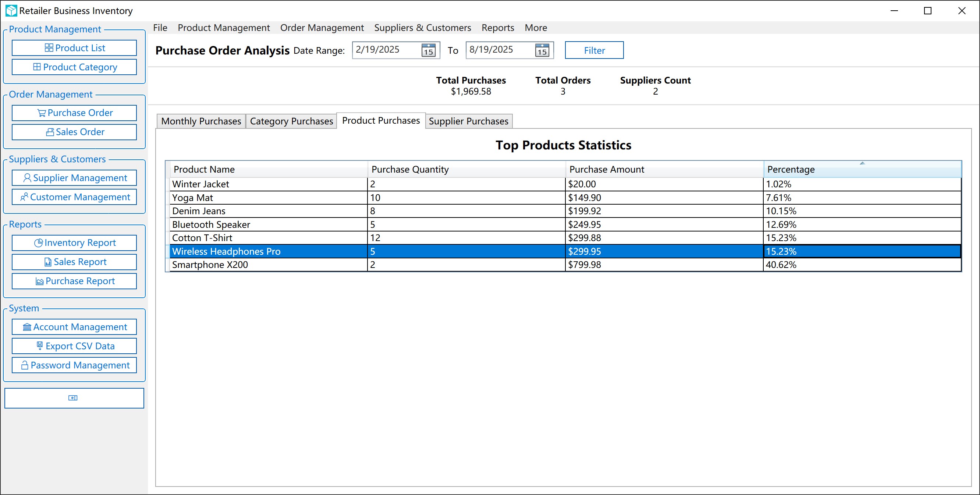Open the Product List
This screenshot has height=495, width=980.
(x=74, y=47)
